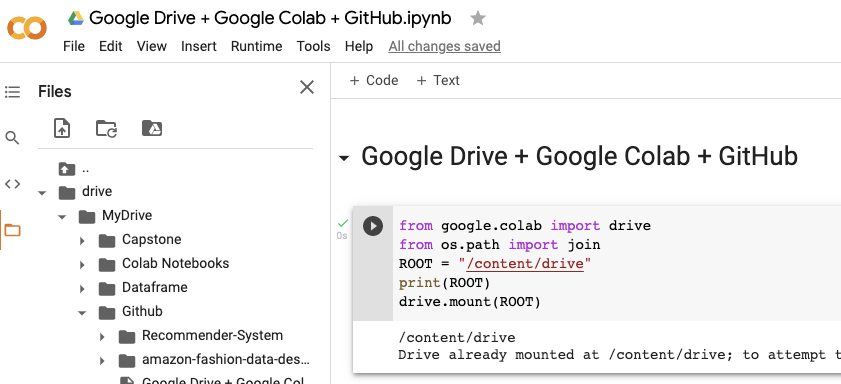This screenshot has height=384, width=841.
Task: Click the Colab logo icon
Action: (27, 28)
